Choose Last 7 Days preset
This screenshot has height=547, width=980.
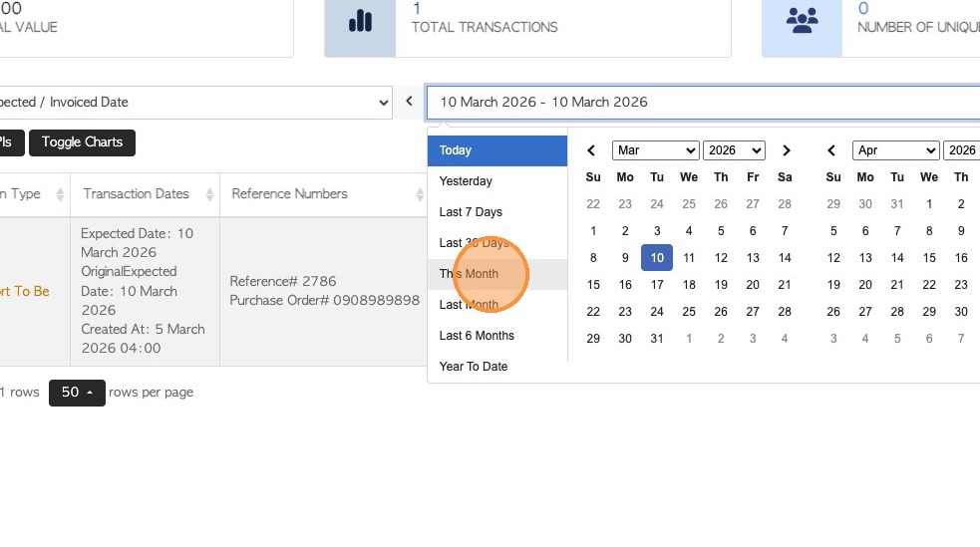coord(471,212)
